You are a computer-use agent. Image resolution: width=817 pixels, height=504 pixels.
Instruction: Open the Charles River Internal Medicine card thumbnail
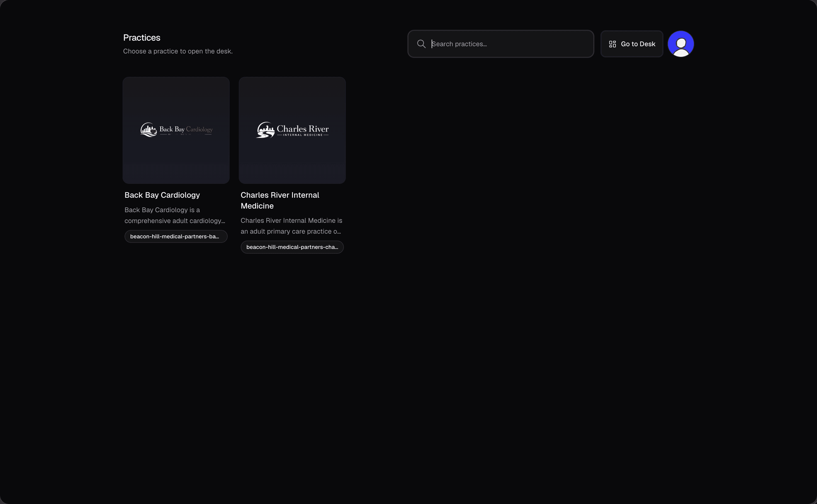292,130
